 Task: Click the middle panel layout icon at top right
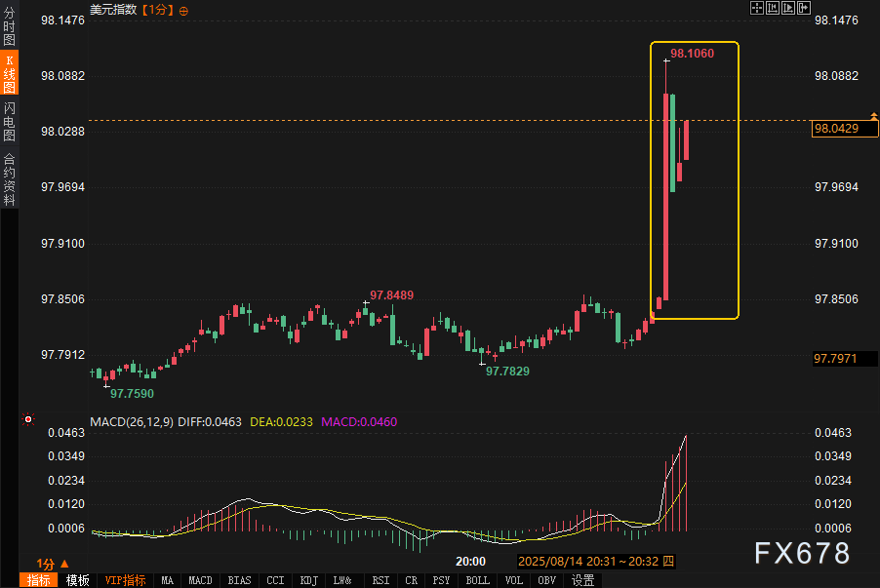[x=787, y=9]
